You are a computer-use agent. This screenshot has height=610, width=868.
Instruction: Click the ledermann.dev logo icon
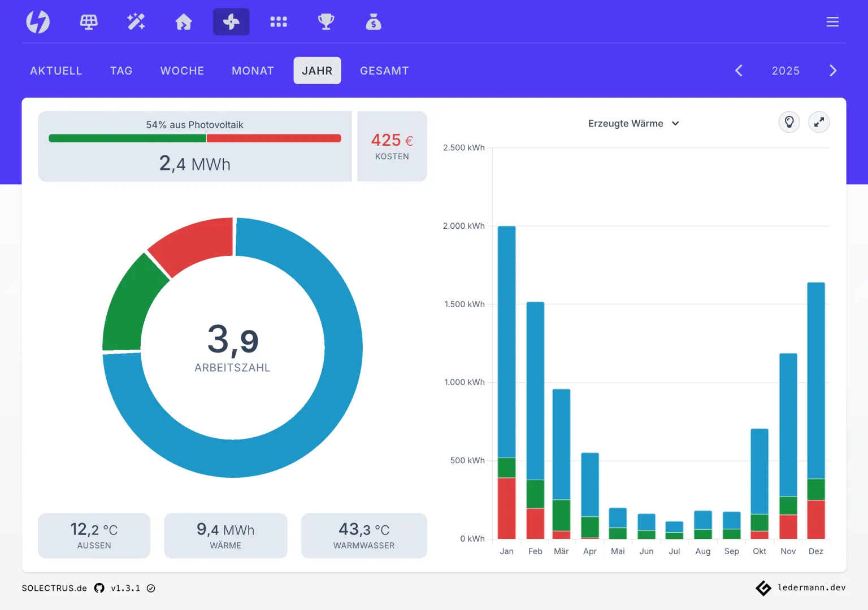point(763,588)
